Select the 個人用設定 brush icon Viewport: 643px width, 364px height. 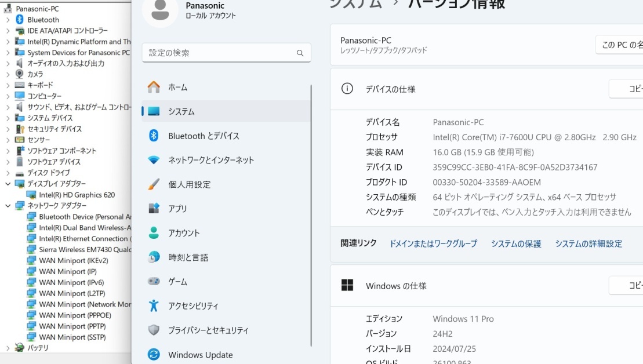(x=153, y=184)
